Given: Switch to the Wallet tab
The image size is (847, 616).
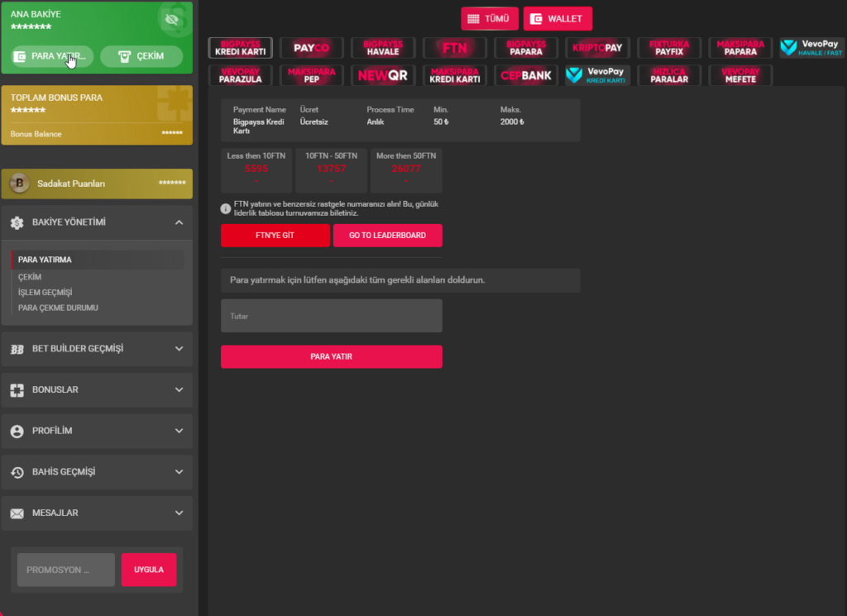Looking at the screenshot, I should [x=557, y=19].
